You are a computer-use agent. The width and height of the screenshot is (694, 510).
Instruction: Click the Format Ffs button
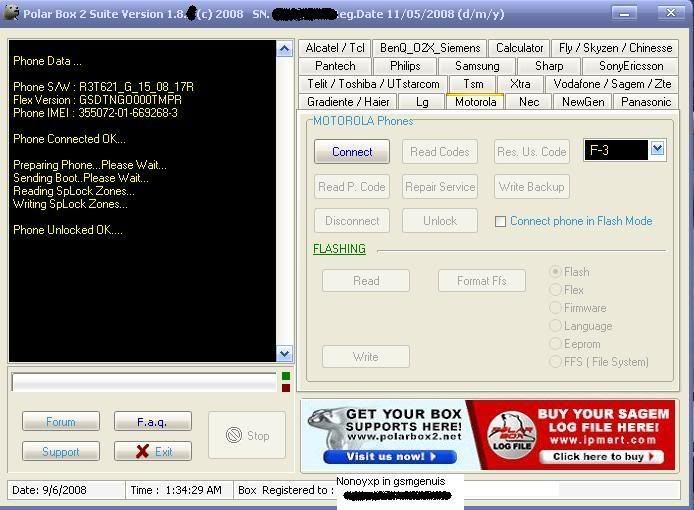(x=482, y=281)
